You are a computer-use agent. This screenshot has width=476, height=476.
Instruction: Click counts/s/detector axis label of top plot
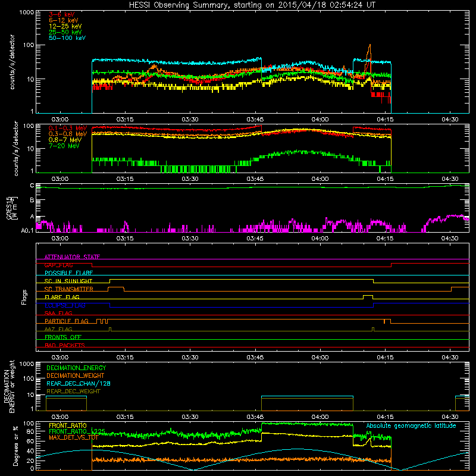pos(12,62)
